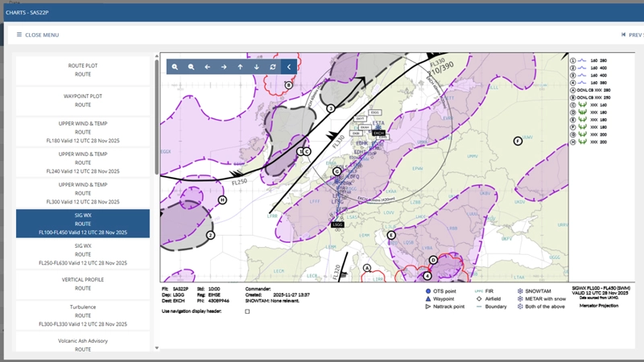Select Upper Wind & Temp FL300 chart

point(83,193)
